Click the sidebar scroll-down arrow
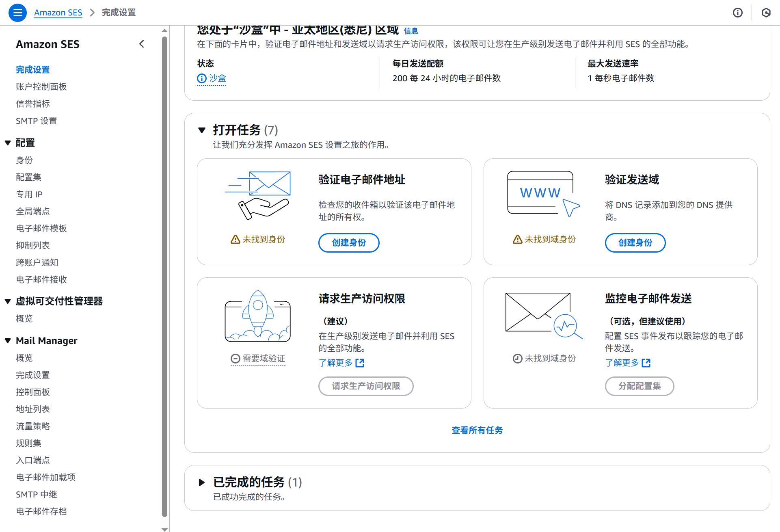Image resolution: width=780 pixels, height=532 pixels. pos(164,529)
